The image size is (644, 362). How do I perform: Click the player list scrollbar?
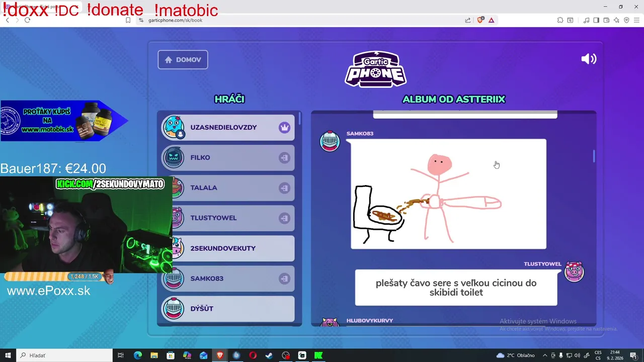[300, 119]
